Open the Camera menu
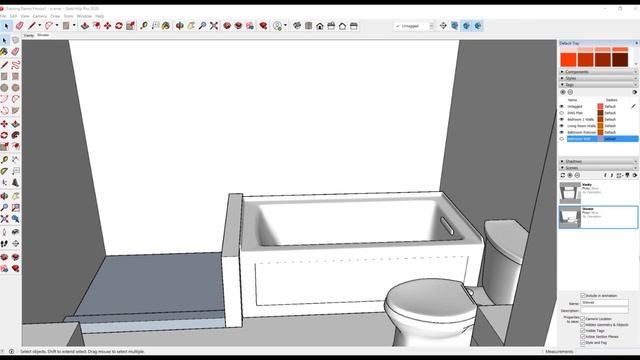This screenshot has height=360, width=640. pyautogui.click(x=40, y=16)
